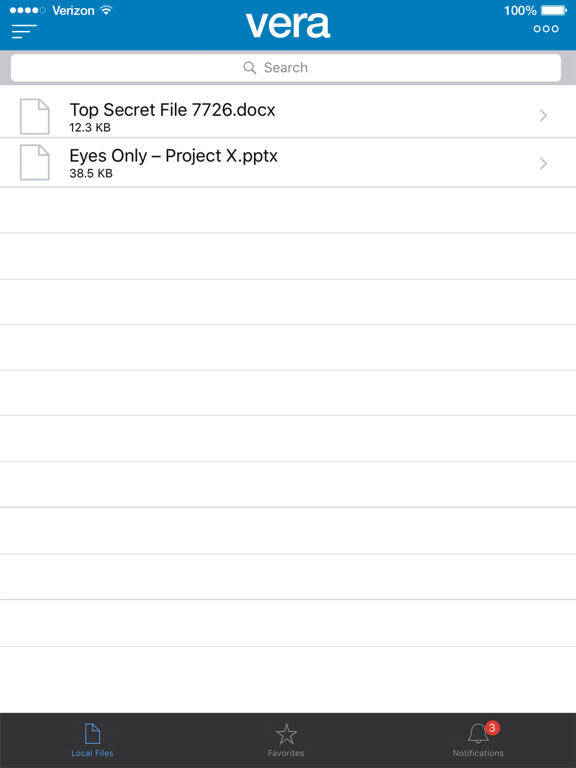The image size is (576, 768).
Task: Switch to the Notifications tab label
Action: 478,753
